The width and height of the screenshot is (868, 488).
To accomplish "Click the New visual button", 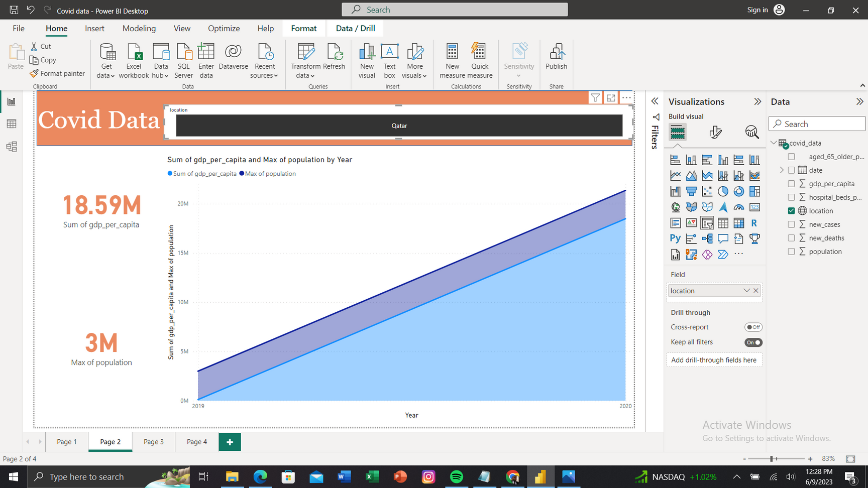I will pyautogui.click(x=367, y=61).
